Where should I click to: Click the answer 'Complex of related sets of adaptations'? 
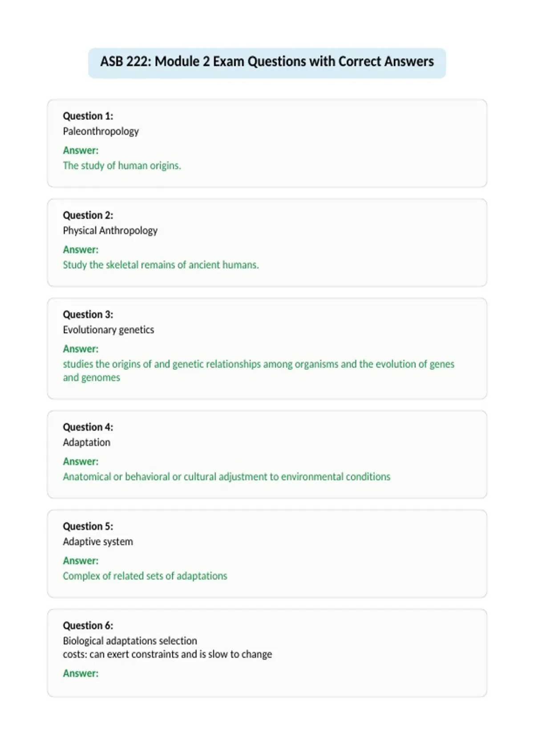145,576
